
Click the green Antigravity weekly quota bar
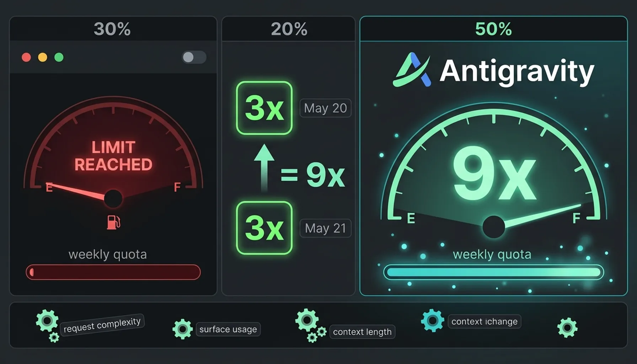(493, 272)
